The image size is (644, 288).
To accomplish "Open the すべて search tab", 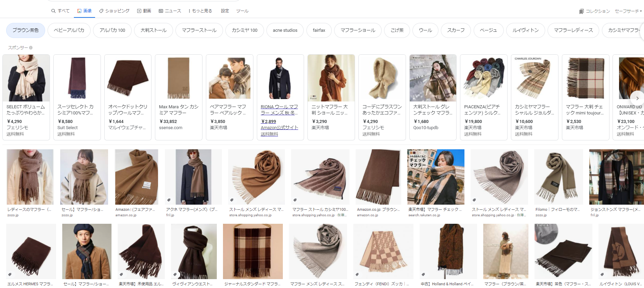I will 60,11.
